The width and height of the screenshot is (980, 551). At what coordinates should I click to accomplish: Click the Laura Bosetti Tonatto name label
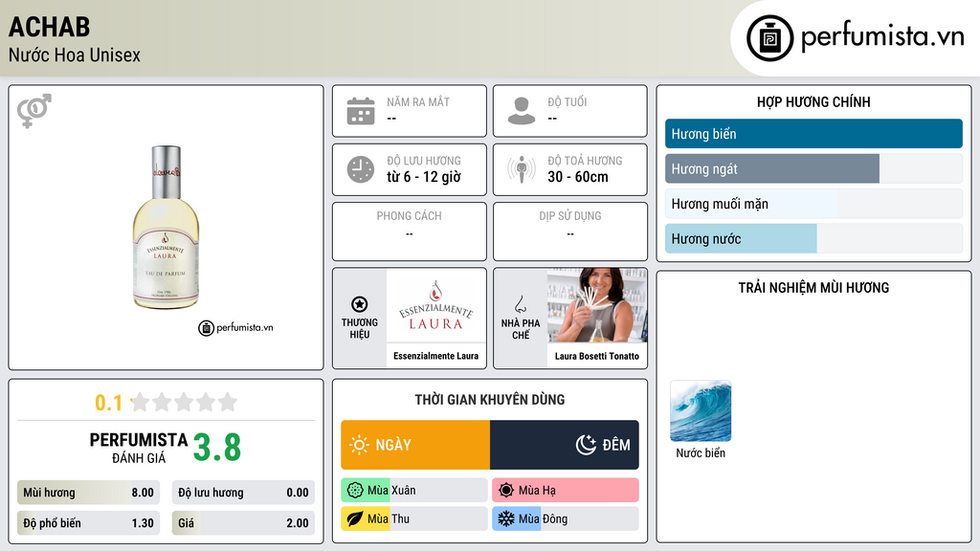[x=597, y=356]
